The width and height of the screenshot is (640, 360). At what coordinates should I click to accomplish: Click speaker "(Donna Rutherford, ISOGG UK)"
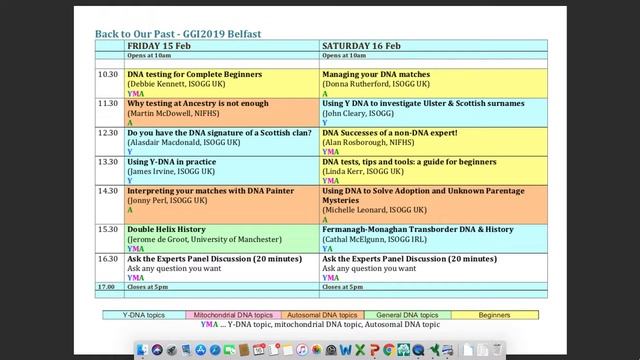376,84
